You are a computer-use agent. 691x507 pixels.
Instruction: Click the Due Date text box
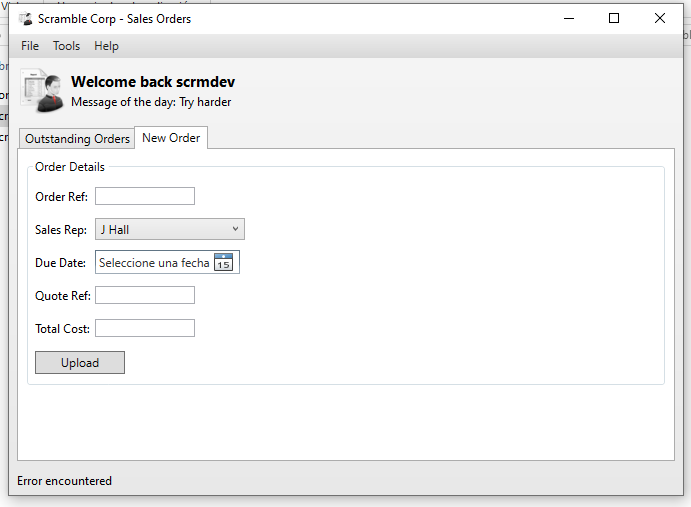[x=154, y=263]
